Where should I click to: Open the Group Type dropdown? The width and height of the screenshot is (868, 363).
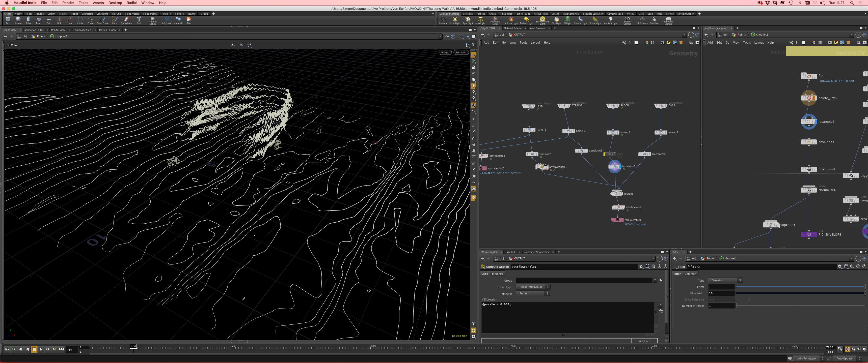[x=533, y=287]
